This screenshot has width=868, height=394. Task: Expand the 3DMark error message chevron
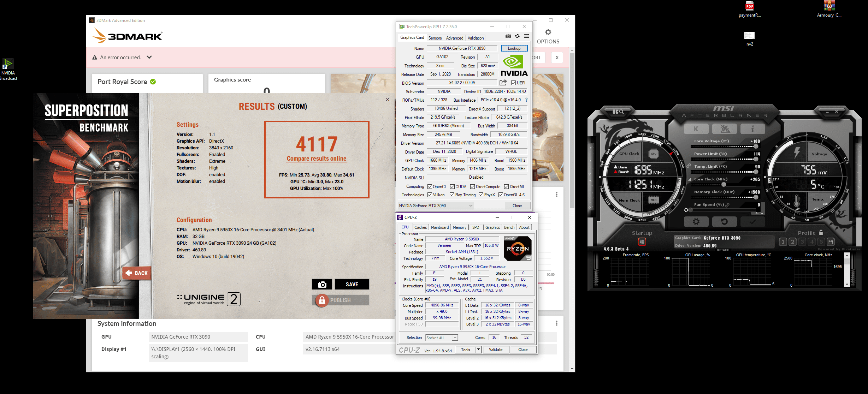[149, 57]
